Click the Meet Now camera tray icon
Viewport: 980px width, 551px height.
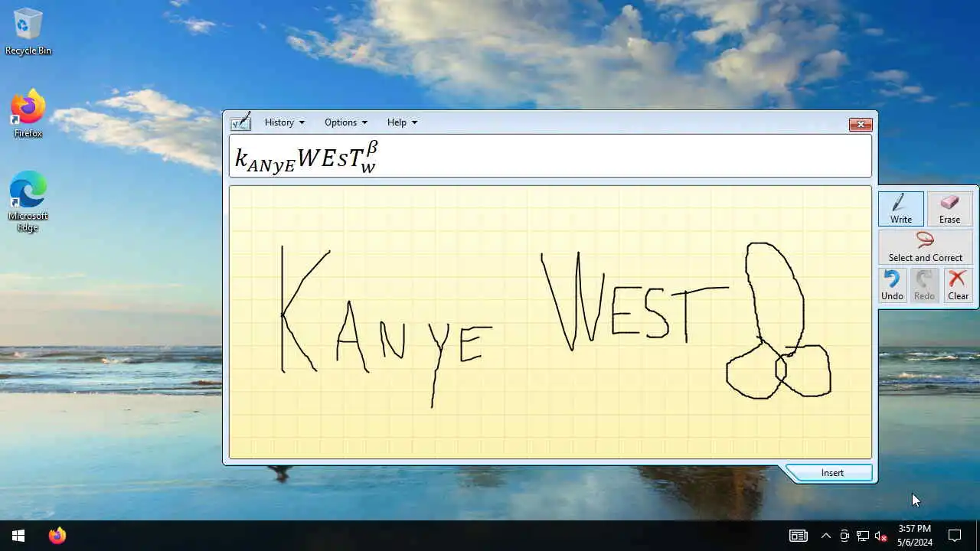(844, 536)
